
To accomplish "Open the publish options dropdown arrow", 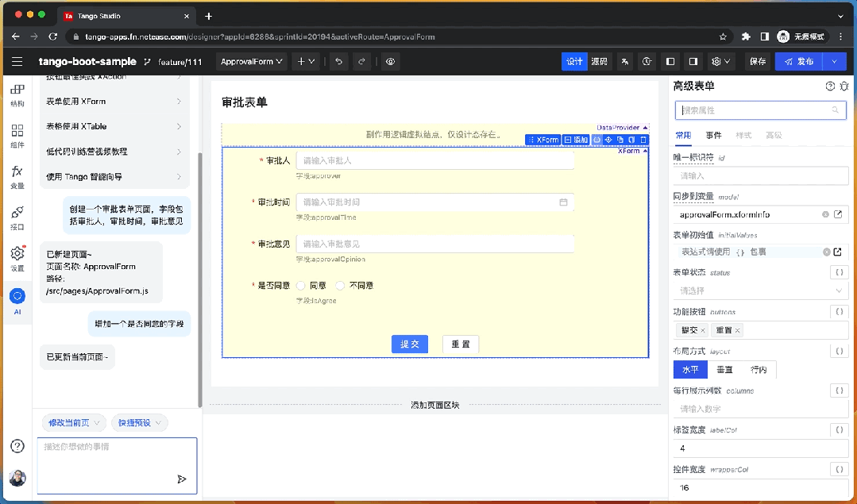I will pyautogui.click(x=834, y=62).
